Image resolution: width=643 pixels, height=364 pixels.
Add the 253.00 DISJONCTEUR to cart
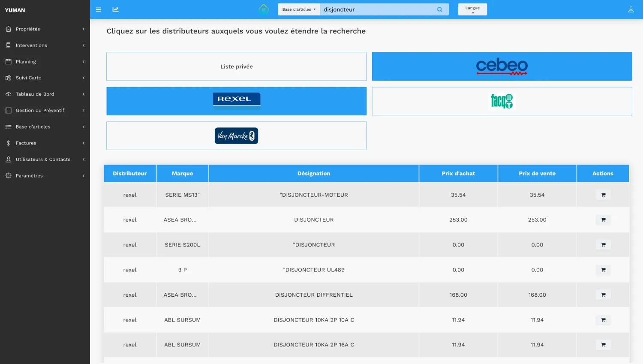(x=603, y=220)
